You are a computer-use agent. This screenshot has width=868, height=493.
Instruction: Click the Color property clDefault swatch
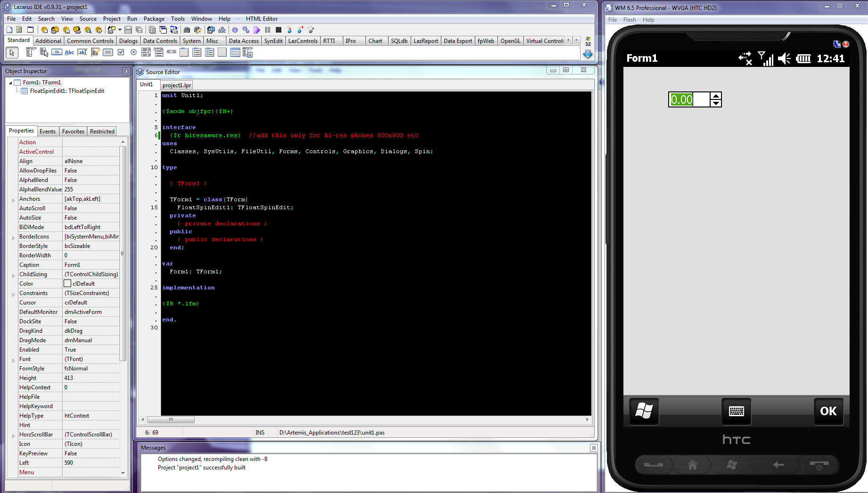pos(67,284)
